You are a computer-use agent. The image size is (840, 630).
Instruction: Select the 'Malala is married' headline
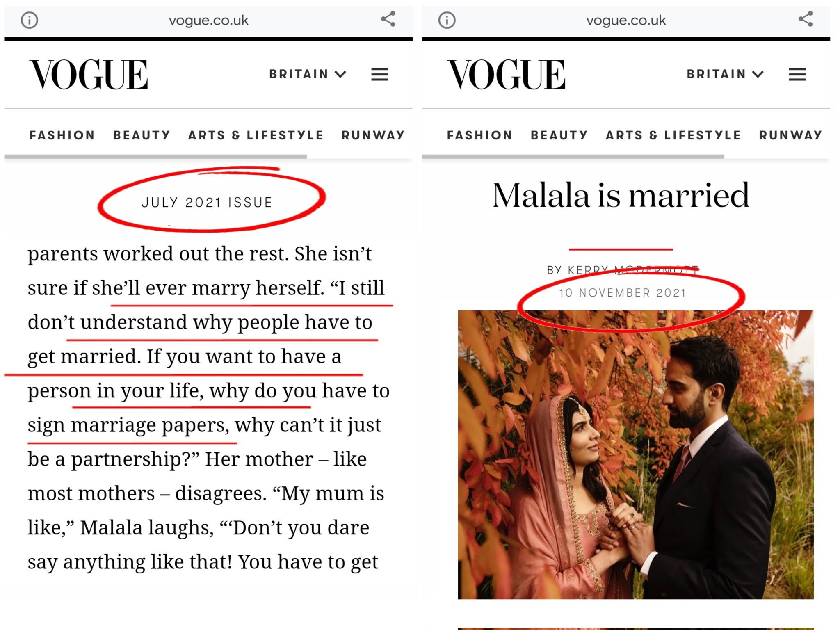[621, 196]
